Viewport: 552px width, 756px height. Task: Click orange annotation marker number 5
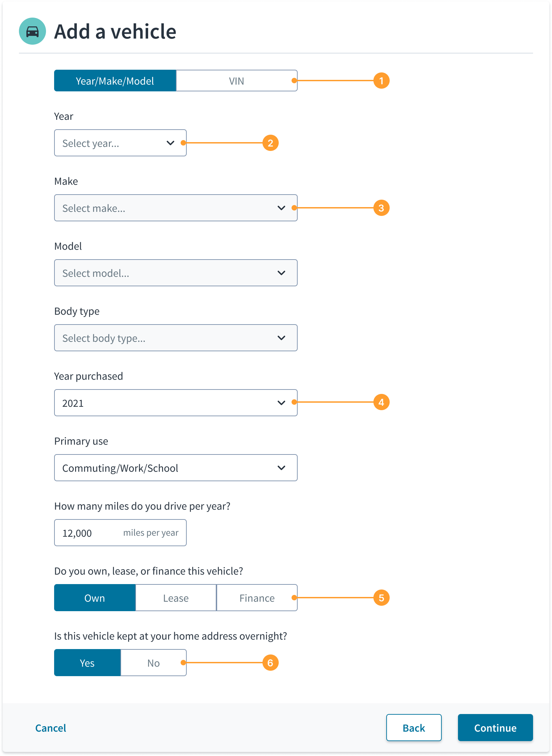click(x=381, y=598)
